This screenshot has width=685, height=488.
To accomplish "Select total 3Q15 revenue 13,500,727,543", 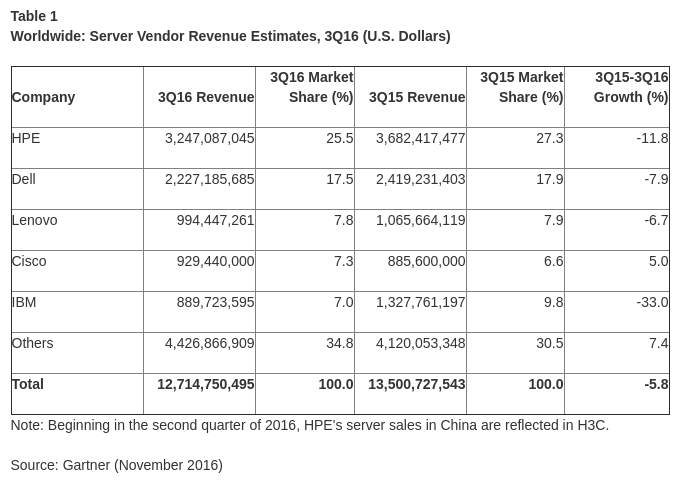I will [x=417, y=384].
